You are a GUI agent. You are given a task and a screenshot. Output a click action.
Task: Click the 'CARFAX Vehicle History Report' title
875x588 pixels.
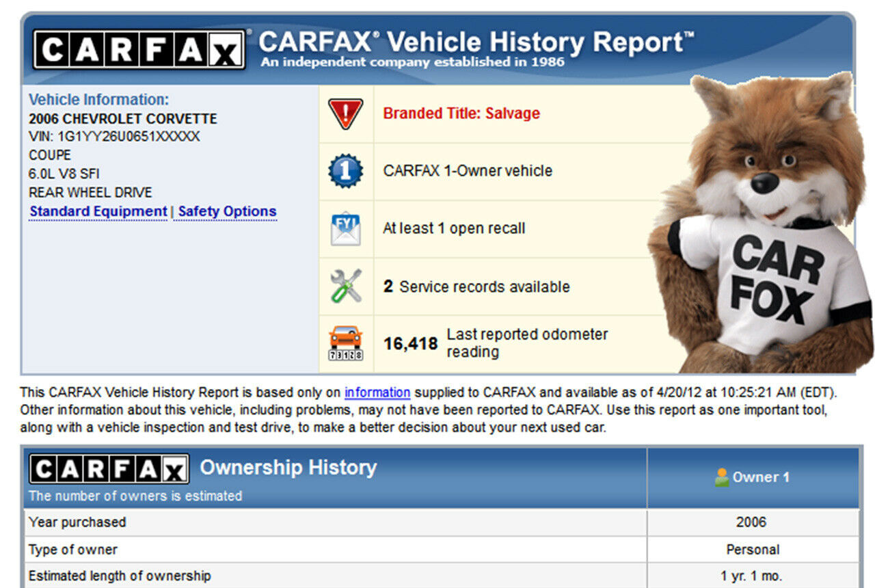pyautogui.click(x=476, y=42)
